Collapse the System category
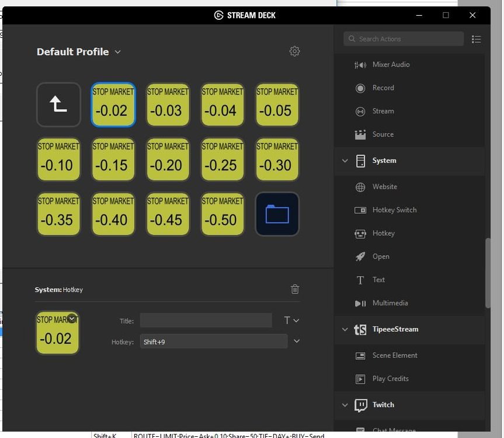Image resolution: width=504 pixels, height=438 pixels. coord(345,161)
